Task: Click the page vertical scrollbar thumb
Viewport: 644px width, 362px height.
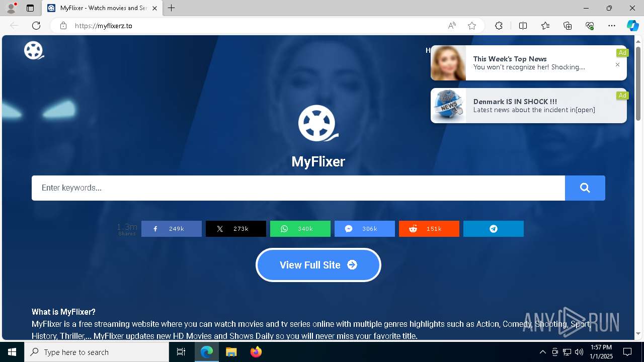Action: pos(638,83)
